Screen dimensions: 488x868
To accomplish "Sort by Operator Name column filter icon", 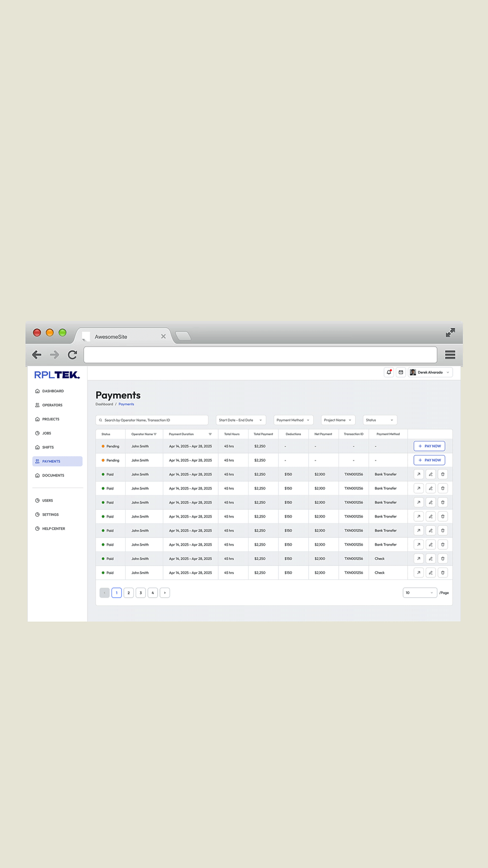I will point(155,434).
